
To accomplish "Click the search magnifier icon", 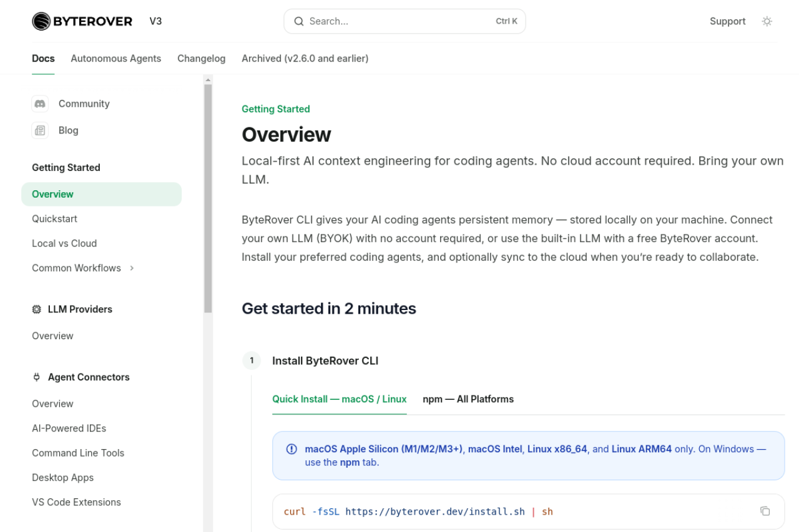I will coord(299,21).
